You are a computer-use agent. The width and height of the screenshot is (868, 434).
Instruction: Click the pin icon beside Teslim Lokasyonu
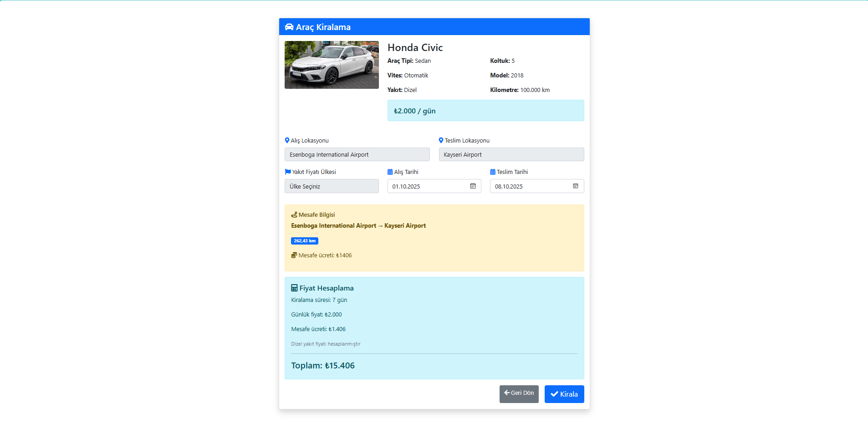point(441,140)
